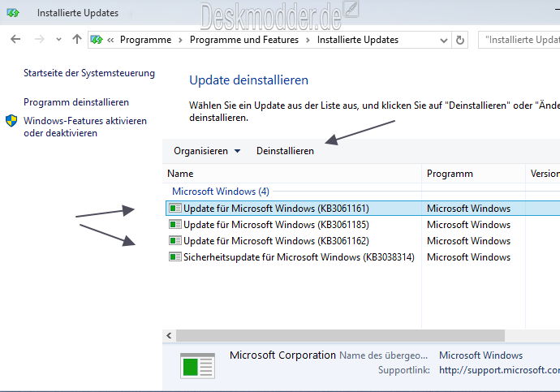This screenshot has height=392, width=560.
Task: Sort by the Name column header
Action: coord(292,174)
